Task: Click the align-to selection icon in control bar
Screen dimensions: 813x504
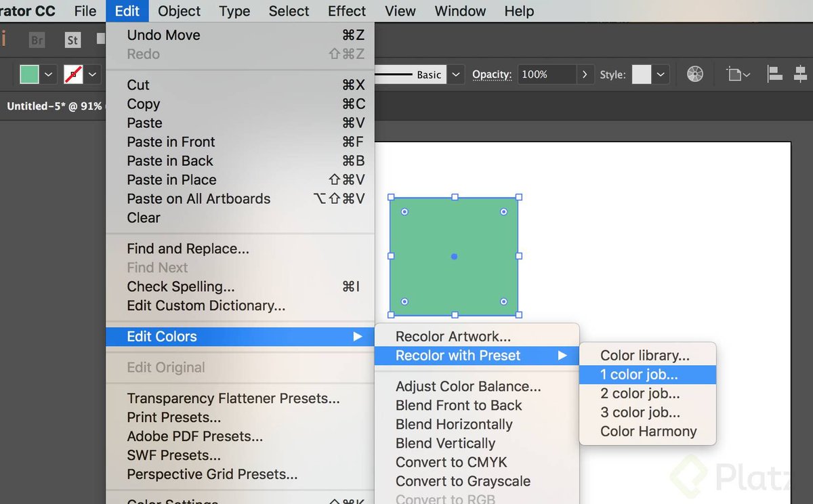Action: point(738,75)
